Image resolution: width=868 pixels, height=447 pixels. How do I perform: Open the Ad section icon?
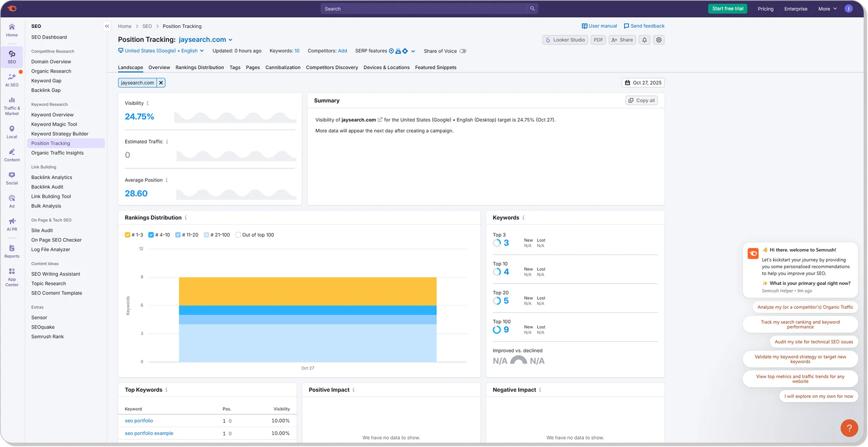[12, 201]
